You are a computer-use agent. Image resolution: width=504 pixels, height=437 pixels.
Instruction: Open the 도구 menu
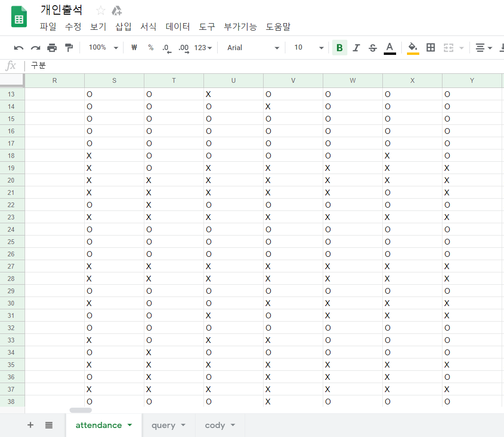[207, 26]
